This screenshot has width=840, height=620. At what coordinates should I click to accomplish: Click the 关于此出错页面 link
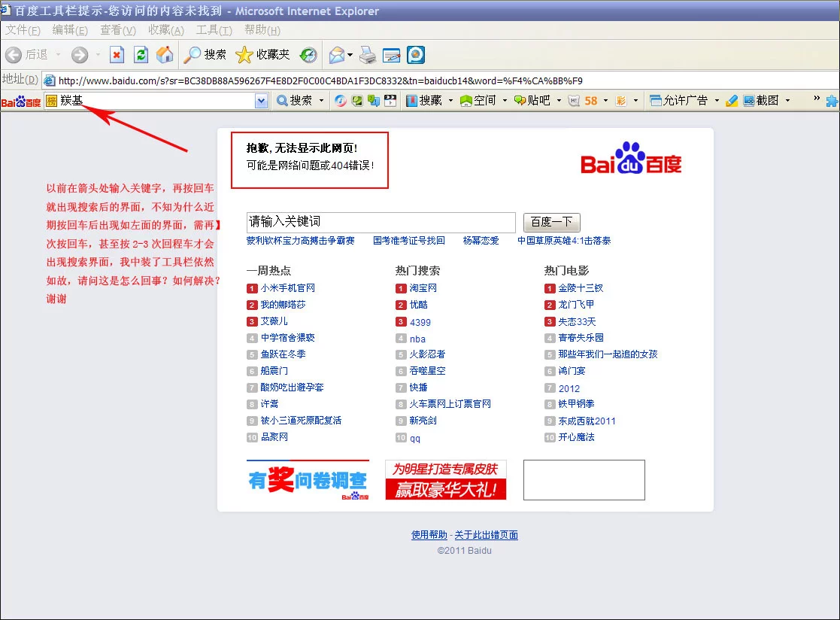click(x=486, y=535)
